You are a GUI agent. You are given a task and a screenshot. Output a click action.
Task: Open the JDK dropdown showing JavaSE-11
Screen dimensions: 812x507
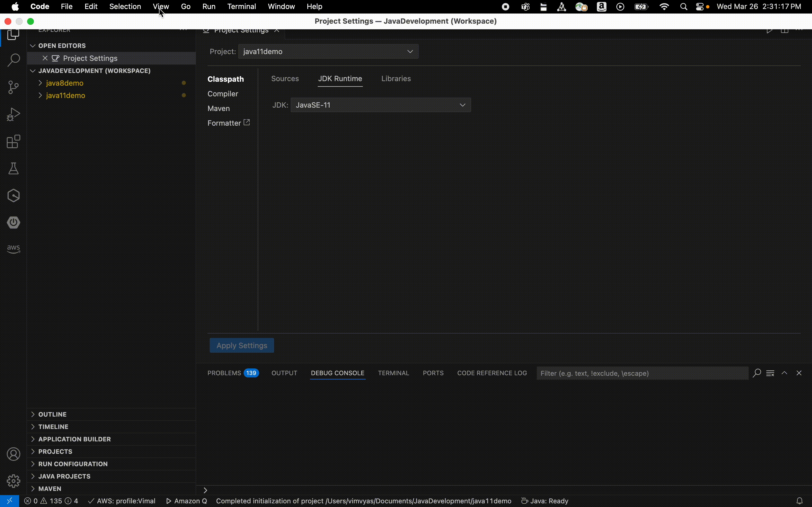(x=381, y=104)
